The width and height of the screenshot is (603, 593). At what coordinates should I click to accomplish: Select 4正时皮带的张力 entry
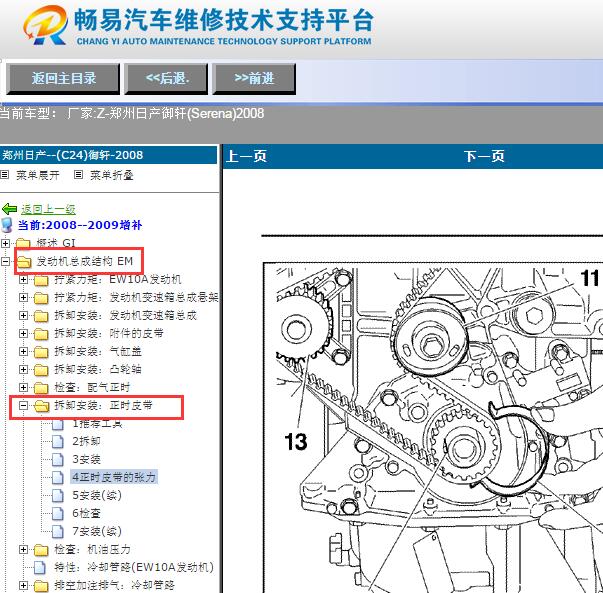tap(114, 477)
